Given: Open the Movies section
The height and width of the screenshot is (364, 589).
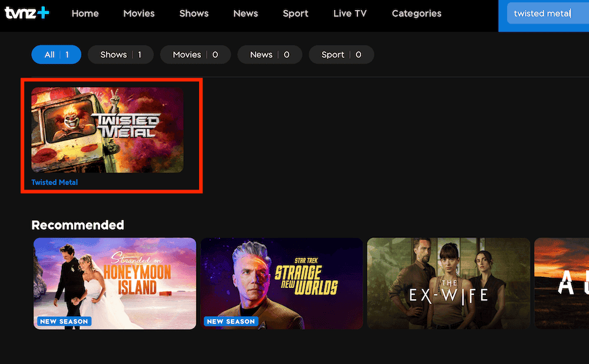Looking at the screenshot, I should tap(139, 14).
